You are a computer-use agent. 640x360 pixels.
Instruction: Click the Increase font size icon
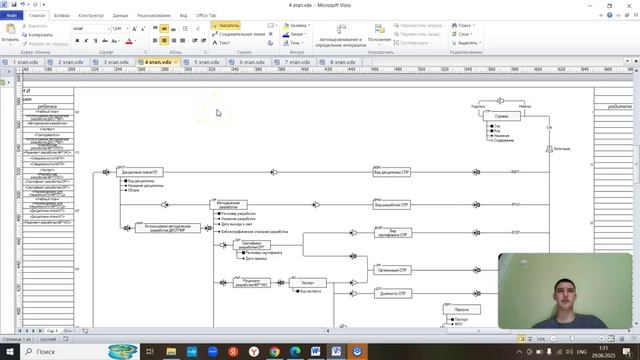[134, 29]
